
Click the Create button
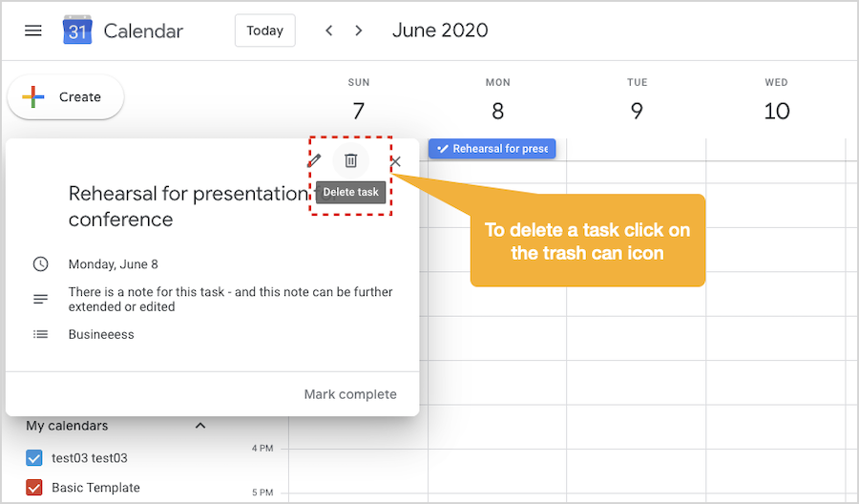click(66, 97)
